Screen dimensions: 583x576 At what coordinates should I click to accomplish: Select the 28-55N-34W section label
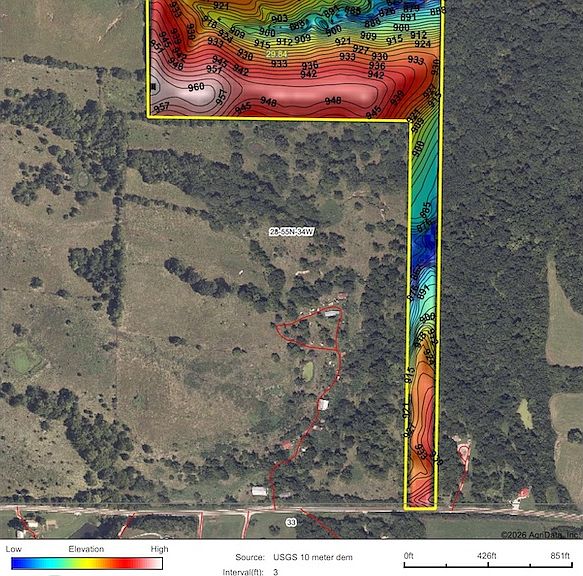[292, 232]
